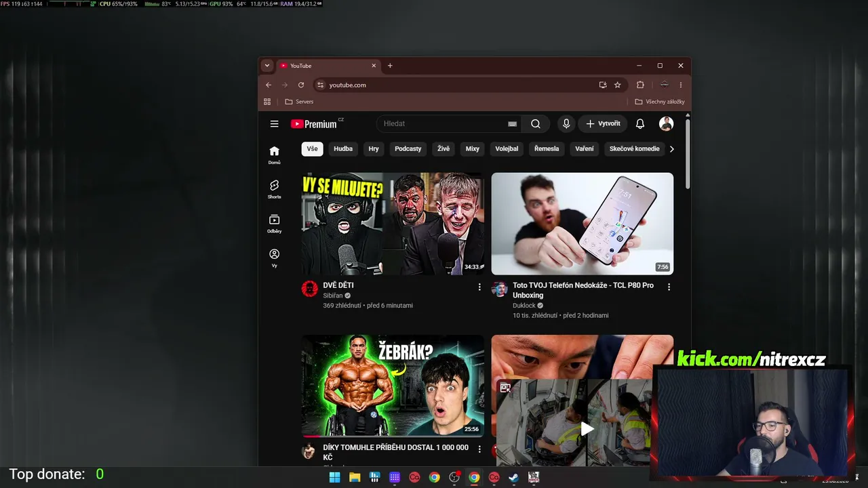Open Shorts from the sidebar
The width and height of the screenshot is (868, 488).
[x=274, y=190]
